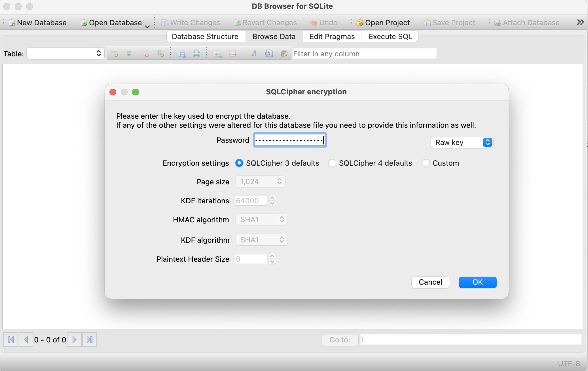Screen dimensions: 588x371
Task: Open the Table selector dropdown
Action: click(65, 54)
